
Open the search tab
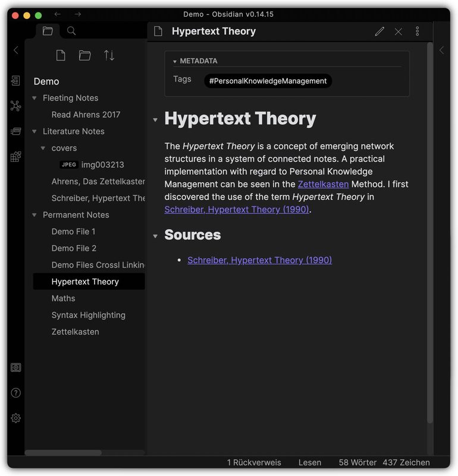(x=71, y=31)
